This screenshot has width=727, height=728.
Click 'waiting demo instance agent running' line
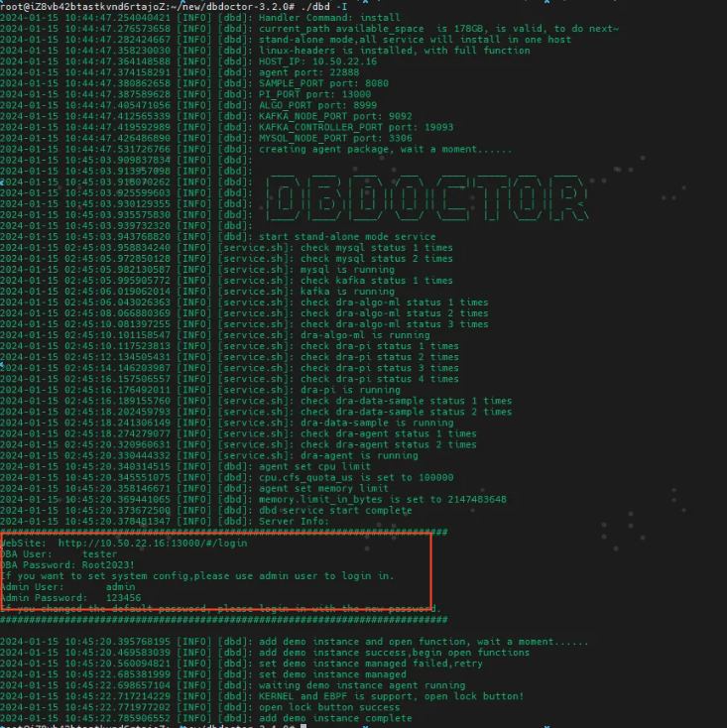[362, 685]
